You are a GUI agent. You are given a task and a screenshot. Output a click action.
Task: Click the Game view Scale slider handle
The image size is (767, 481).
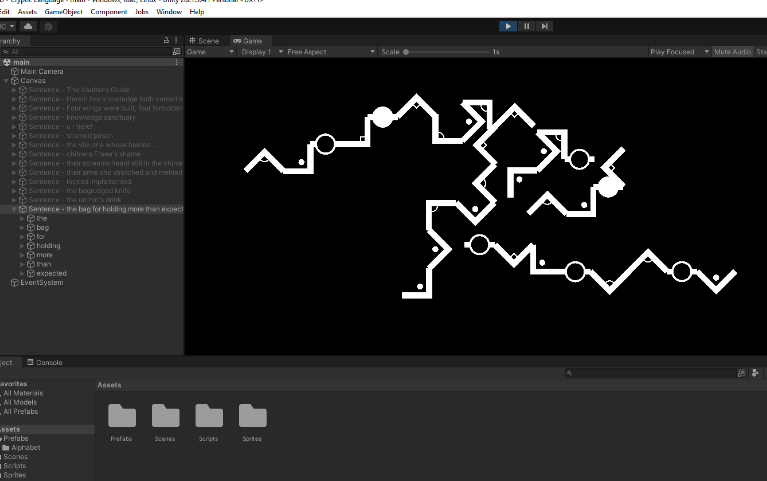[x=406, y=52]
